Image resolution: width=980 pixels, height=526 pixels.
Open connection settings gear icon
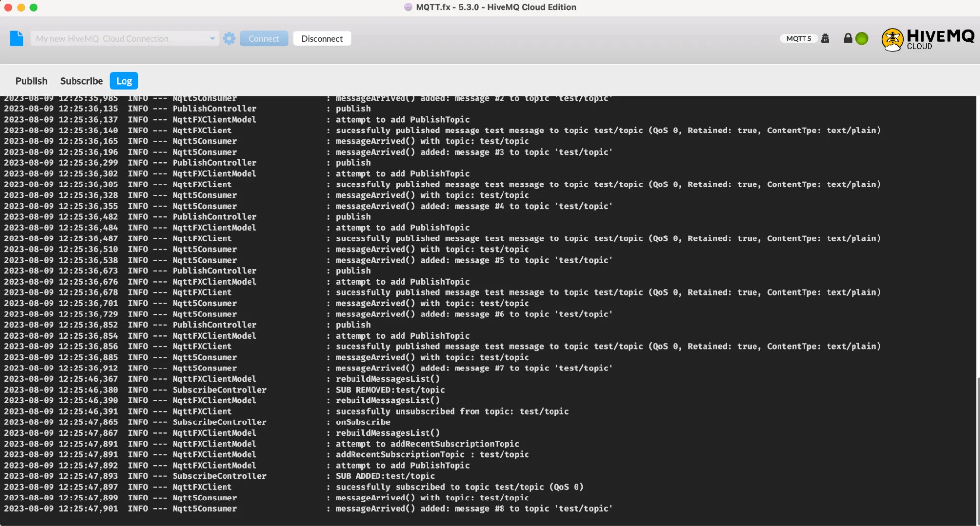229,38
